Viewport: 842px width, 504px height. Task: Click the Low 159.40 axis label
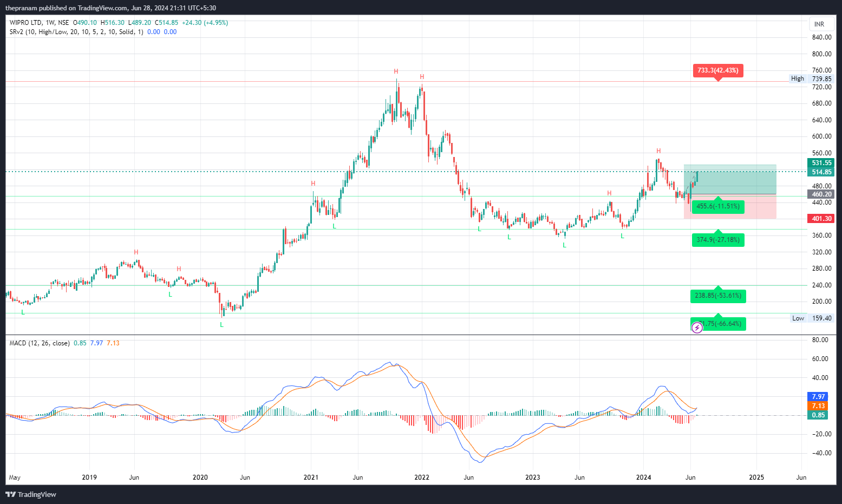tap(811, 318)
